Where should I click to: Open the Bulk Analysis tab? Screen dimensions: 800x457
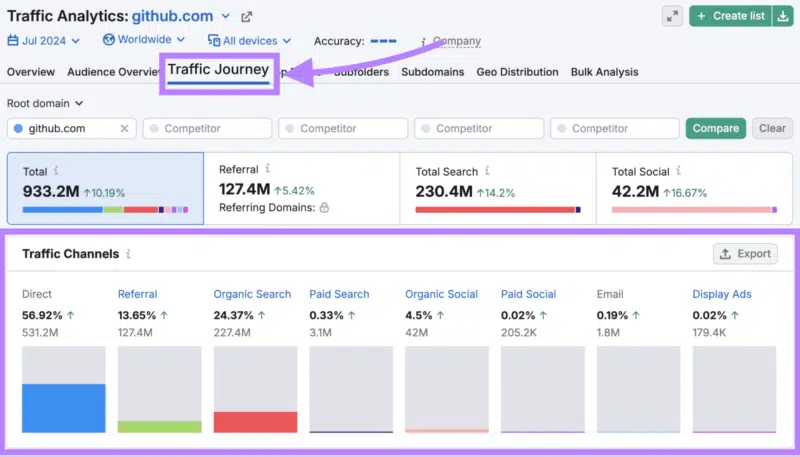(x=605, y=72)
